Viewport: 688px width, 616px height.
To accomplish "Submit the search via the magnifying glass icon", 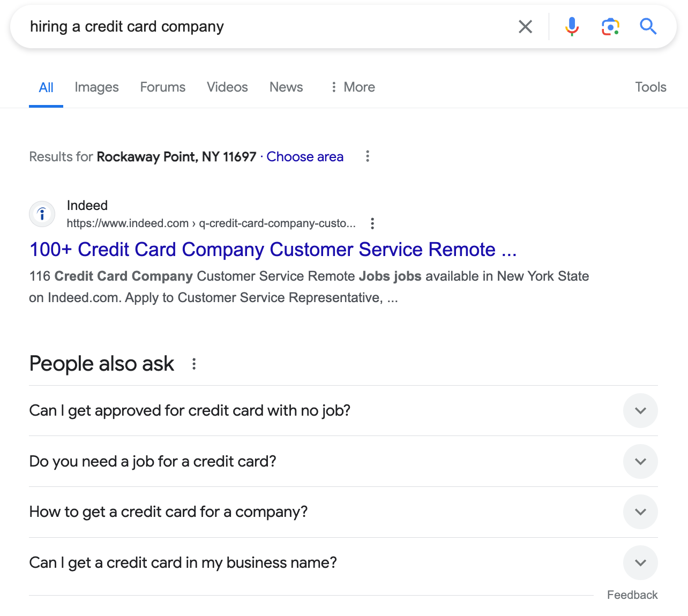I will (x=648, y=26).
